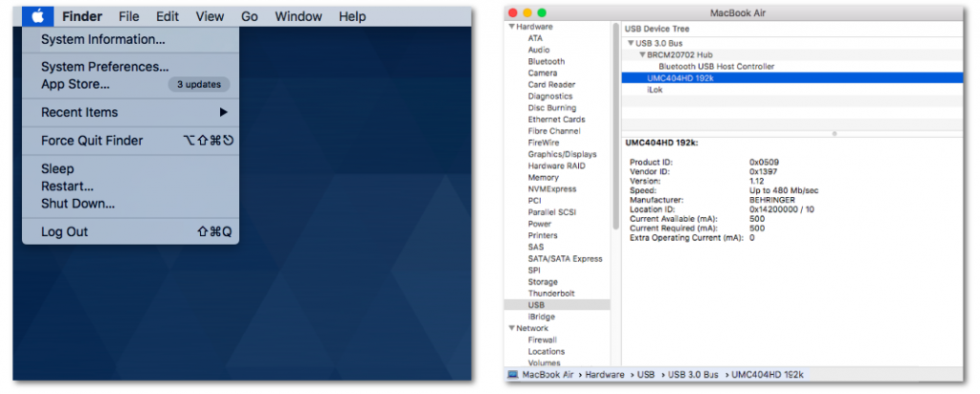Image resolution: width=980 pixels, height=394 pixels.
Task: Select Card Reader in sidebar
Action: [551, 84]
